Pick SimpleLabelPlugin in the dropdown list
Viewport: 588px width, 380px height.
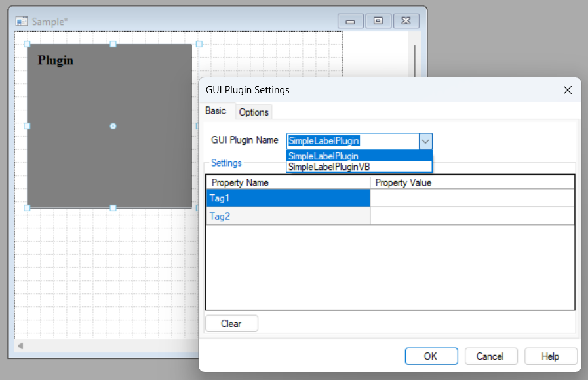[323, 156]
